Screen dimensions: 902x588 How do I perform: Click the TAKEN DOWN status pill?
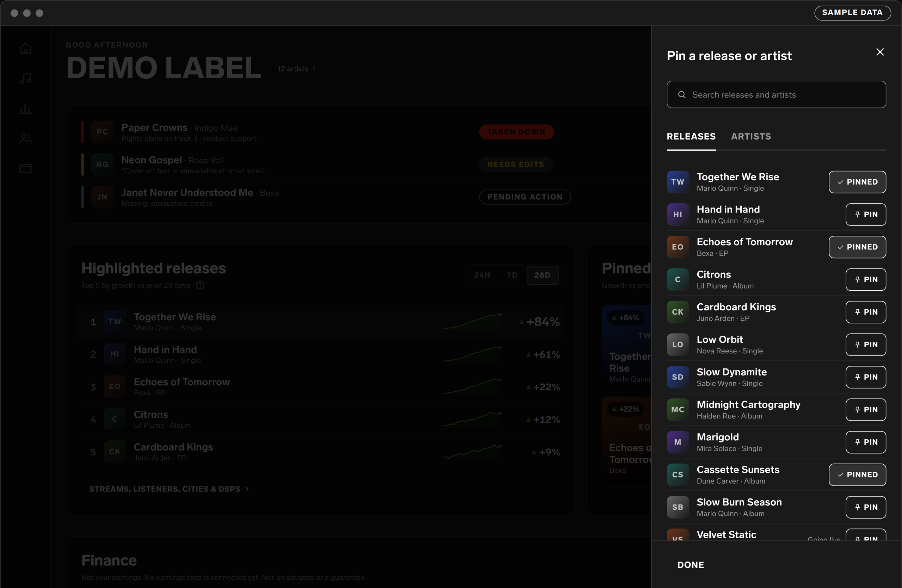(x=516, y=132)
